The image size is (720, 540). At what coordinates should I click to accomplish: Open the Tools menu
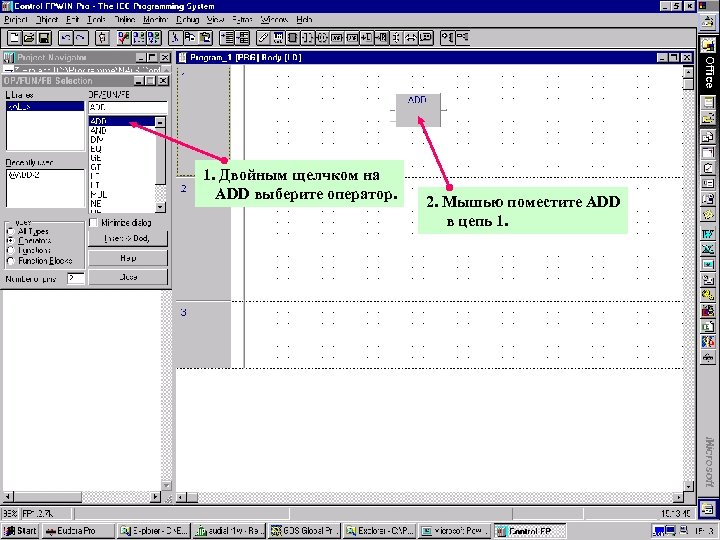point(96,20)
